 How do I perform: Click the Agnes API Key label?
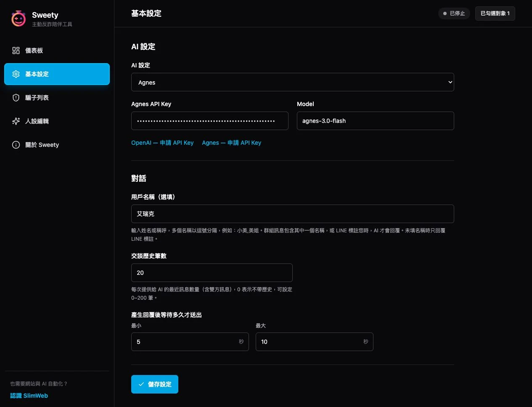(x=151, y=104)
